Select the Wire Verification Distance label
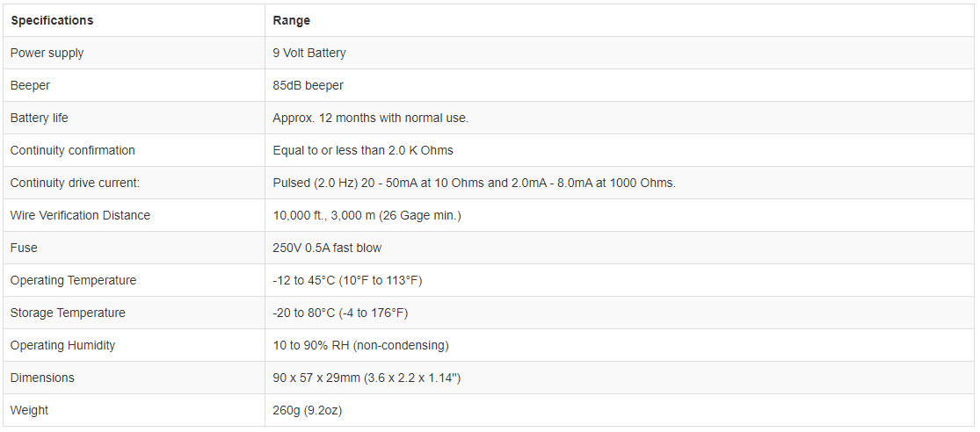Screen dimensions: 980x432 [80, 215]
